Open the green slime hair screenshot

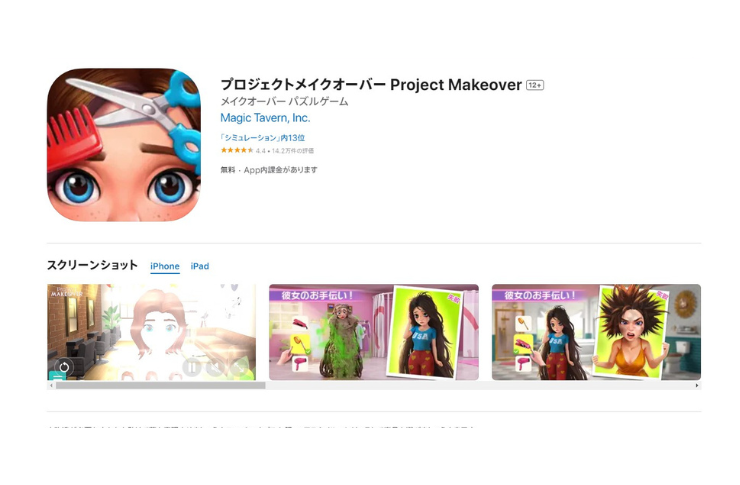tap(374, 332)
